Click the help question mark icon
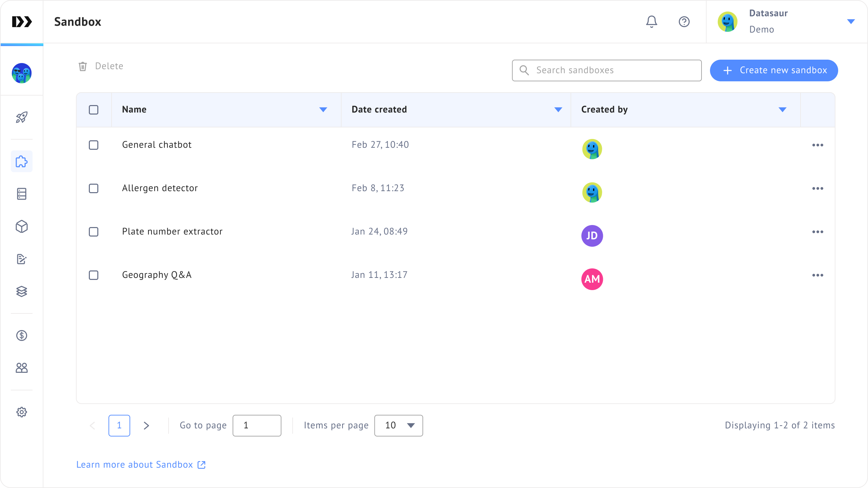Viewport: 868px width, 488px height. pos(684,22)
